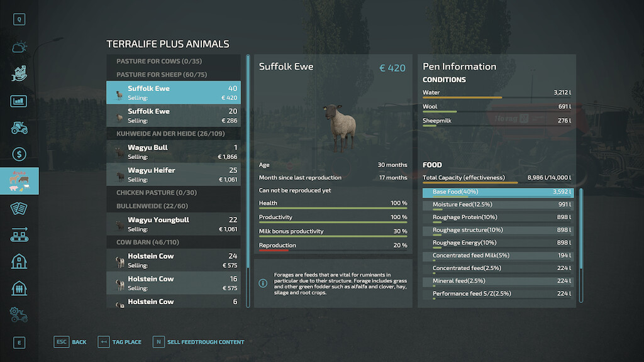Select the Wagyu Heifer entry
This screenshot has width=644, height=362.
[174, 175]
